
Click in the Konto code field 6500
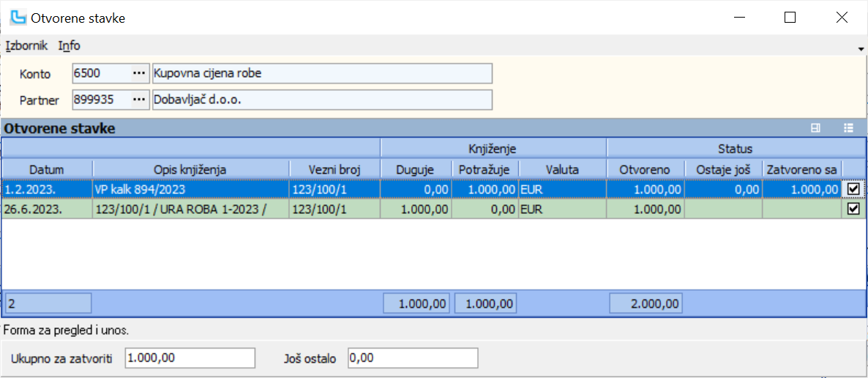[100, 73]
